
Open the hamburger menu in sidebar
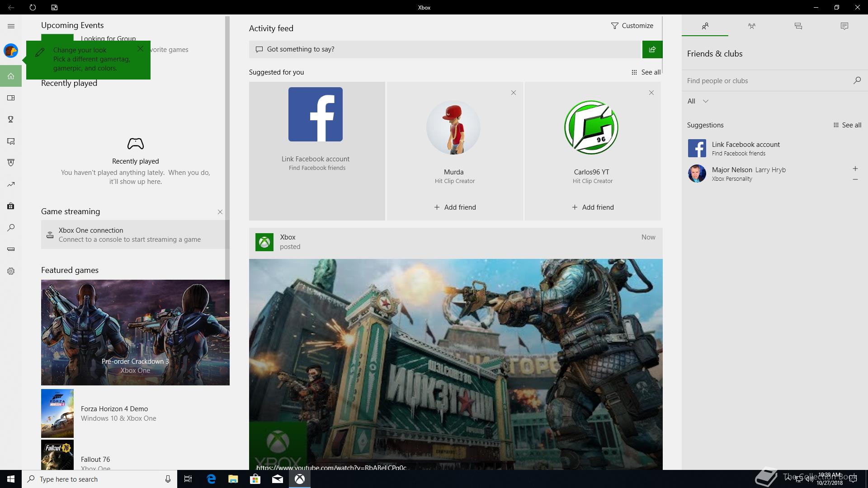[x=11, y=26]
